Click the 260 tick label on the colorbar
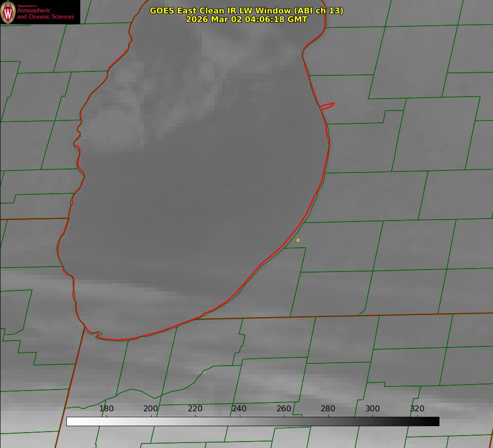The width and height of the screenshot is (493, 448). pos(284,409)
